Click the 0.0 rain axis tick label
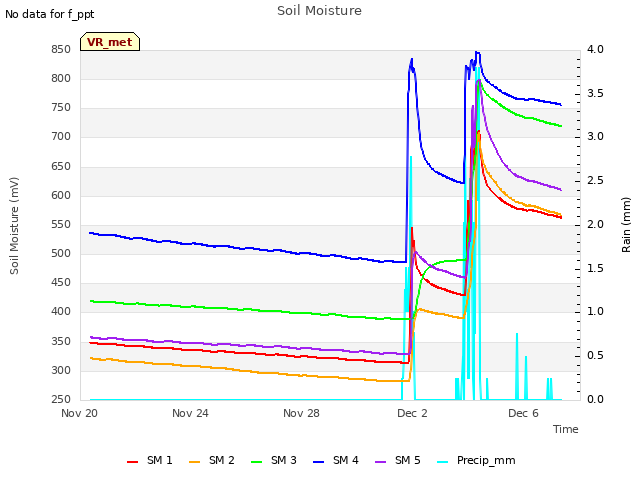The image size is (640, 480). click(x=595, y=400)
